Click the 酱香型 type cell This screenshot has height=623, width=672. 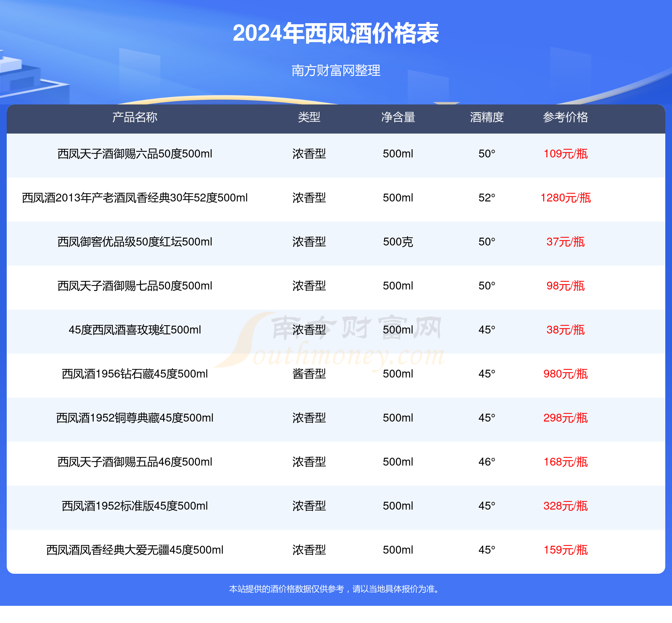point(309,374)
